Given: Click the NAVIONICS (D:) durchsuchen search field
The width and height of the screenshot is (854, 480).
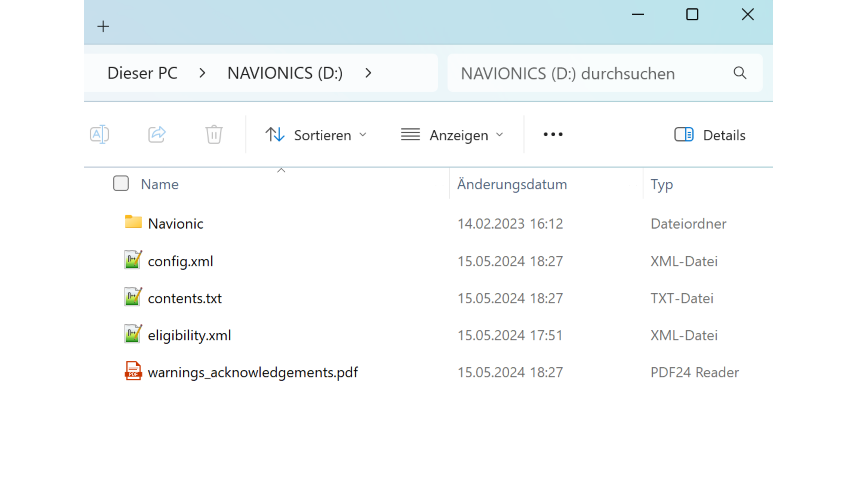Looking at the screenshot, I should [x=590, y=73].
